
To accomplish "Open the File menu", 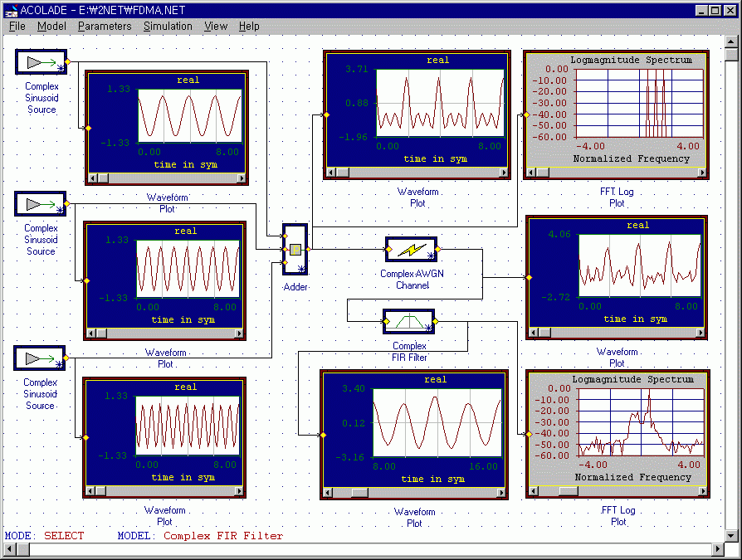I will [17, 26].
